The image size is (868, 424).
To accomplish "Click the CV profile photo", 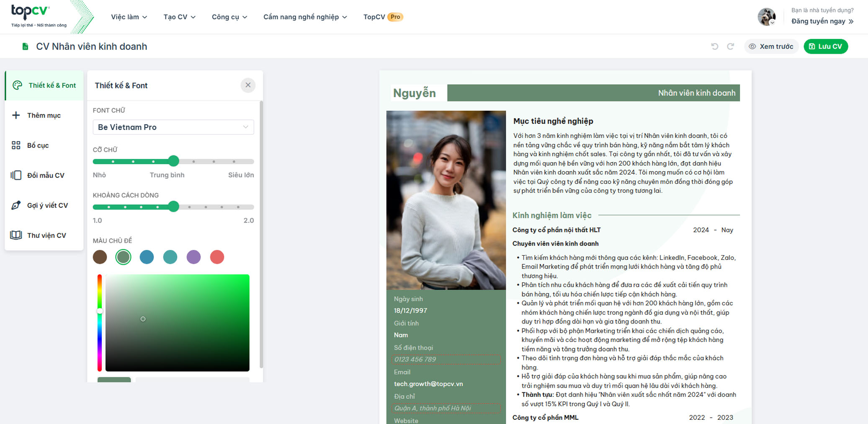I will pyautogui.click(x=446, y=200).
